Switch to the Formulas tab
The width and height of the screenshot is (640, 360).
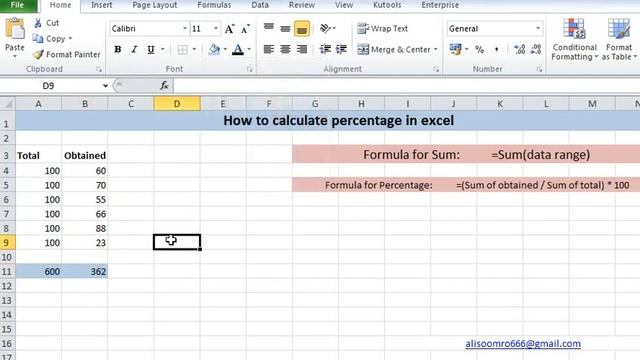[x=214, y=5]
